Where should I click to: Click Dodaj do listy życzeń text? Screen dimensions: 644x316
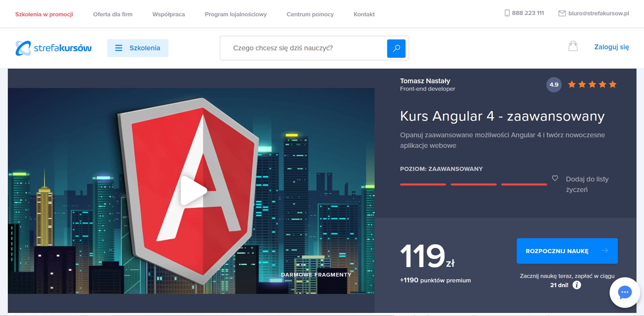(587, 184)
